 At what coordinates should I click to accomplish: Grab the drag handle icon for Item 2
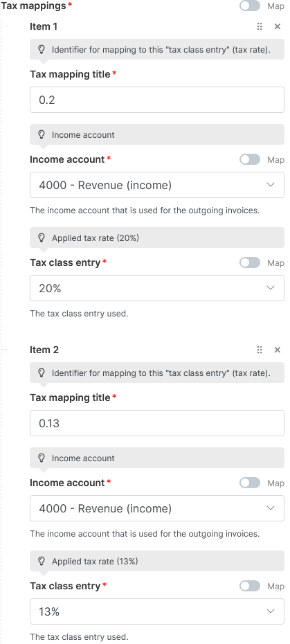(259, 350)
